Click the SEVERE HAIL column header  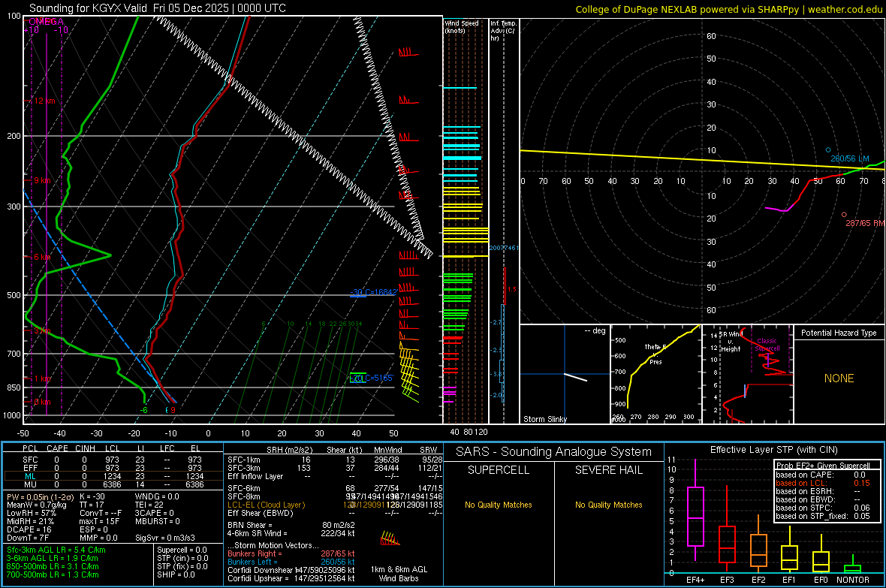pos(608,470)
